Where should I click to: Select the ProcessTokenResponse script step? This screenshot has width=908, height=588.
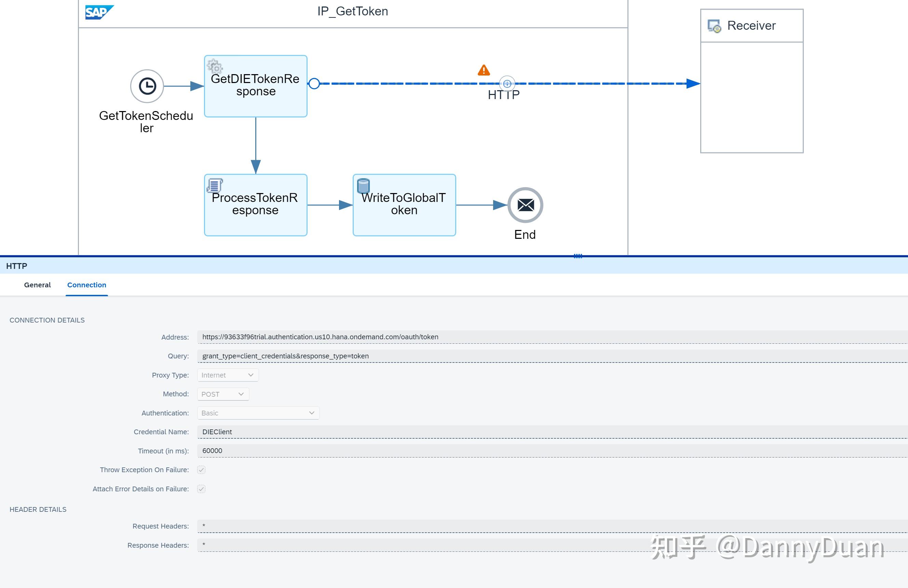pos(256,205)
